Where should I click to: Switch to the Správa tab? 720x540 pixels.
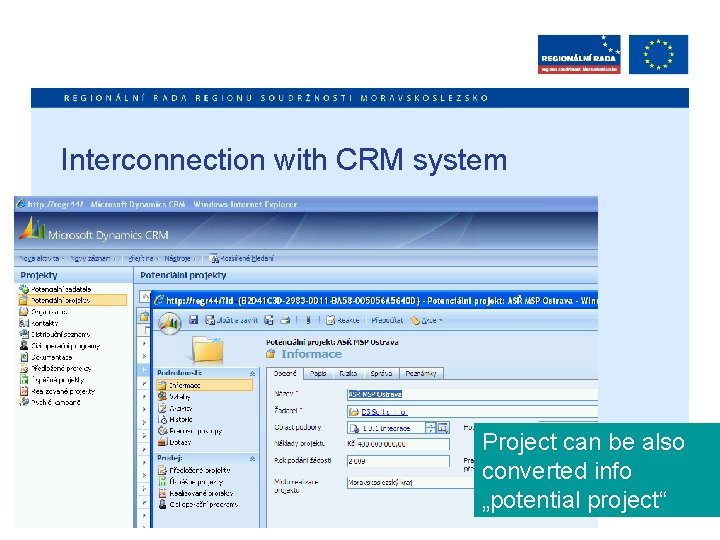click(x=381, y=373)
